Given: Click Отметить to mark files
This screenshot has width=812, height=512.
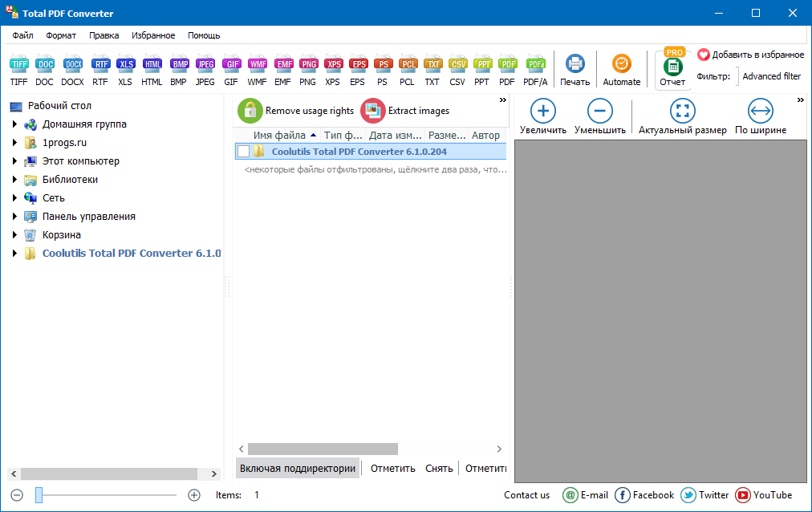Looking at the screenshot, I should pyautogui.click(x=392, y=468).
